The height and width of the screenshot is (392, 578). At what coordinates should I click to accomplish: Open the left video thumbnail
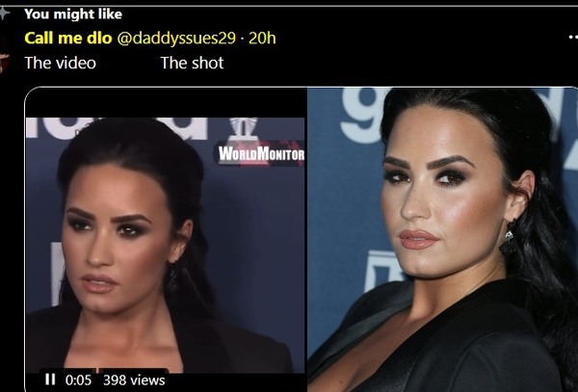tap(166, 240)
